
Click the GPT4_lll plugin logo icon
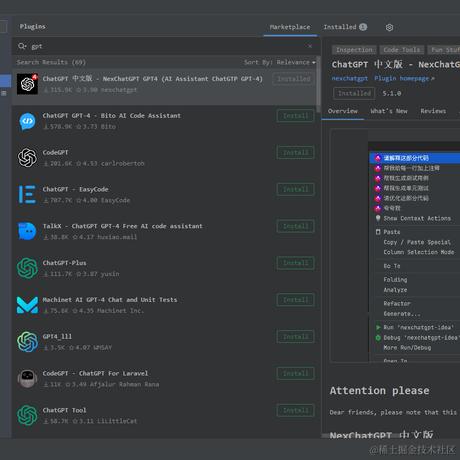(27, 342)
